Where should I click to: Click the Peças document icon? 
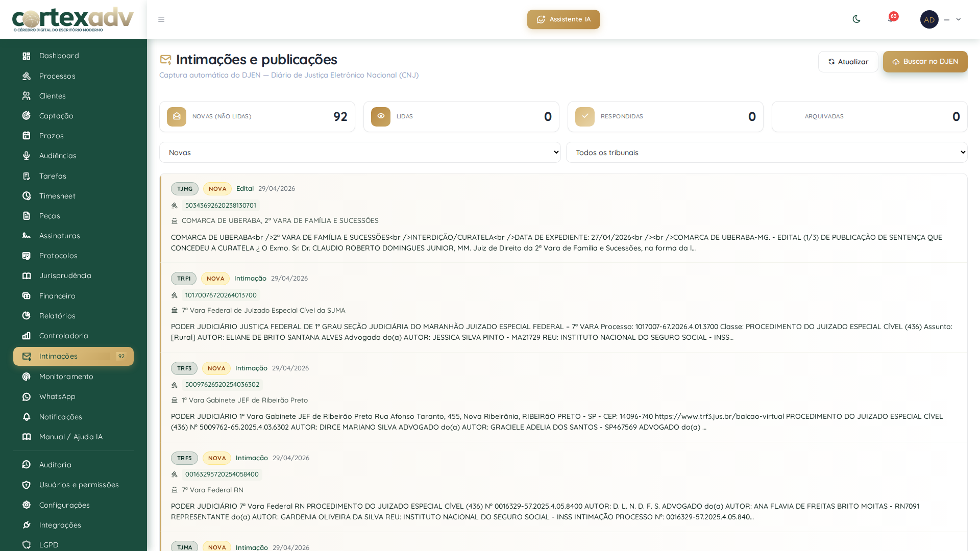pyautogui.click(x=27, y=216)
